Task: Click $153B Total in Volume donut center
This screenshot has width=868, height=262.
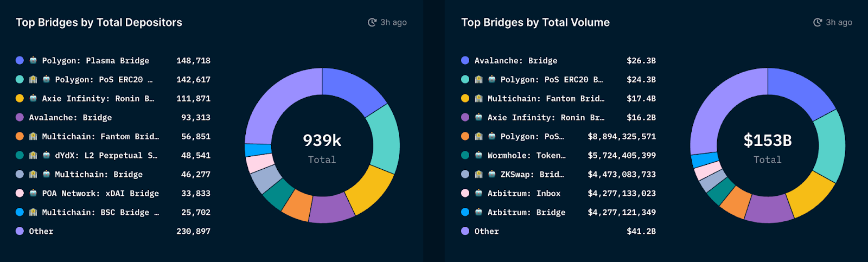Action: 768,148
